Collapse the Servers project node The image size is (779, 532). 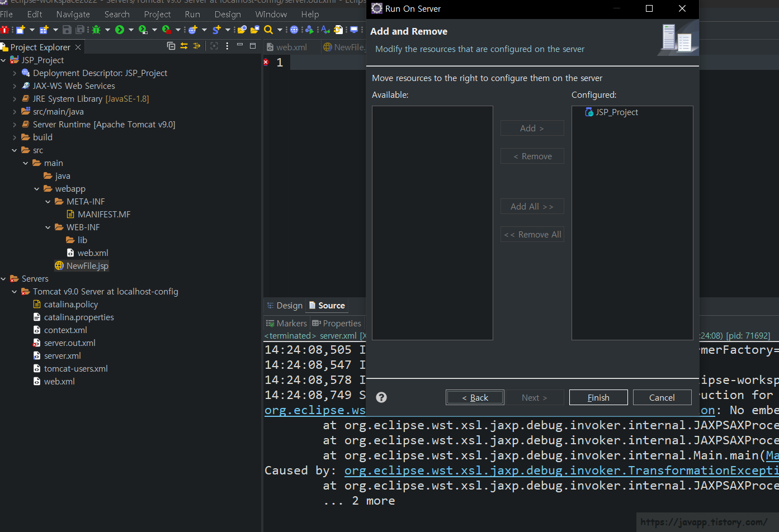click(3, 279)
